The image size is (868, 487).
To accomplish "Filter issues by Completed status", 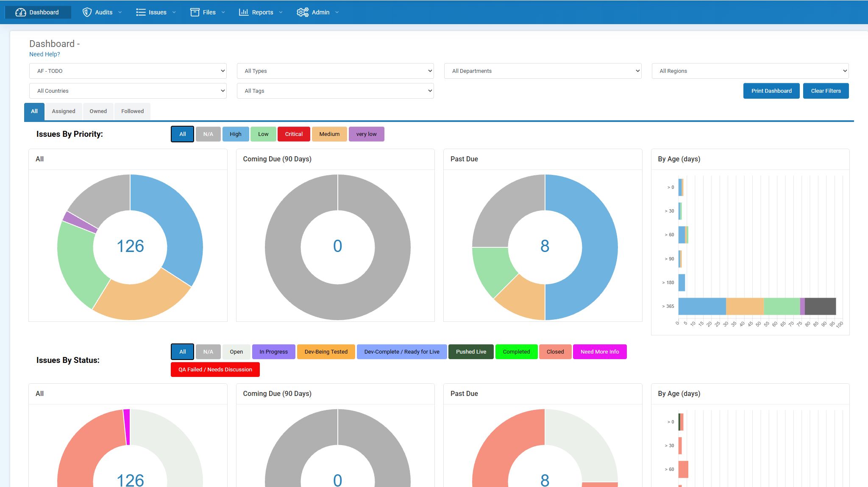I will click(x=516, y=352).
